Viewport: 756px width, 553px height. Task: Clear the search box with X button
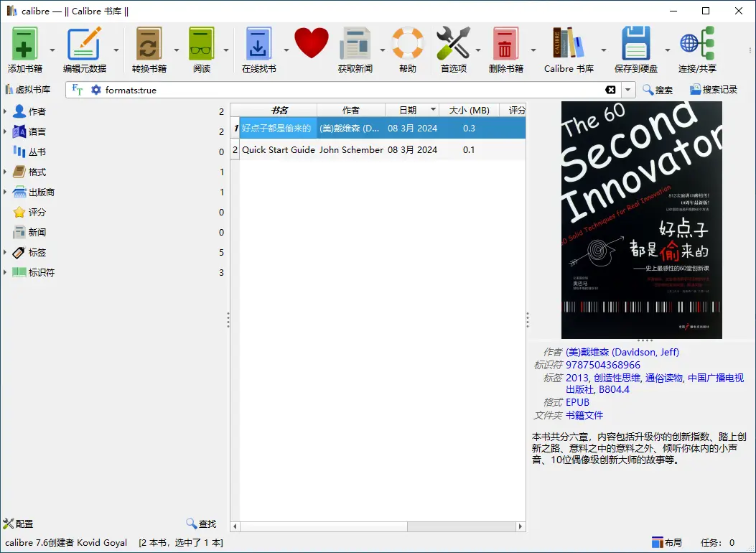click(x=610, y=90)
